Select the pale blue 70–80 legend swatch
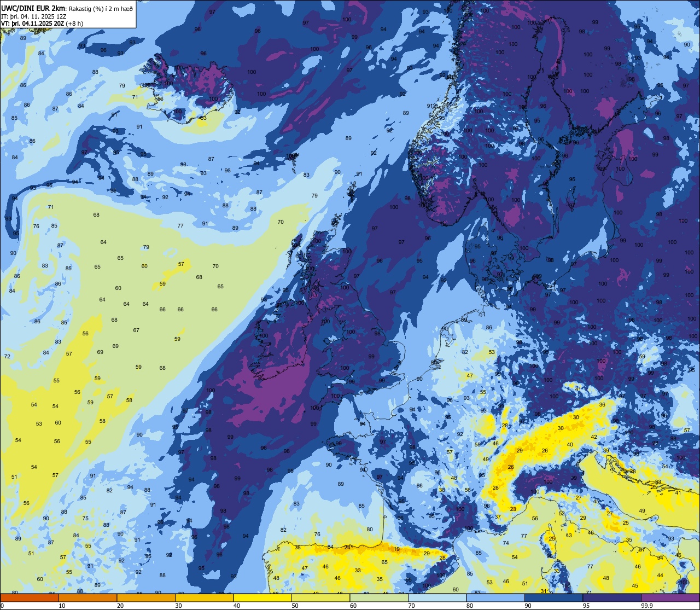Image resolution: width=700 pixels, height=610 pixels. pyautogui.click(x=437, y=597)
